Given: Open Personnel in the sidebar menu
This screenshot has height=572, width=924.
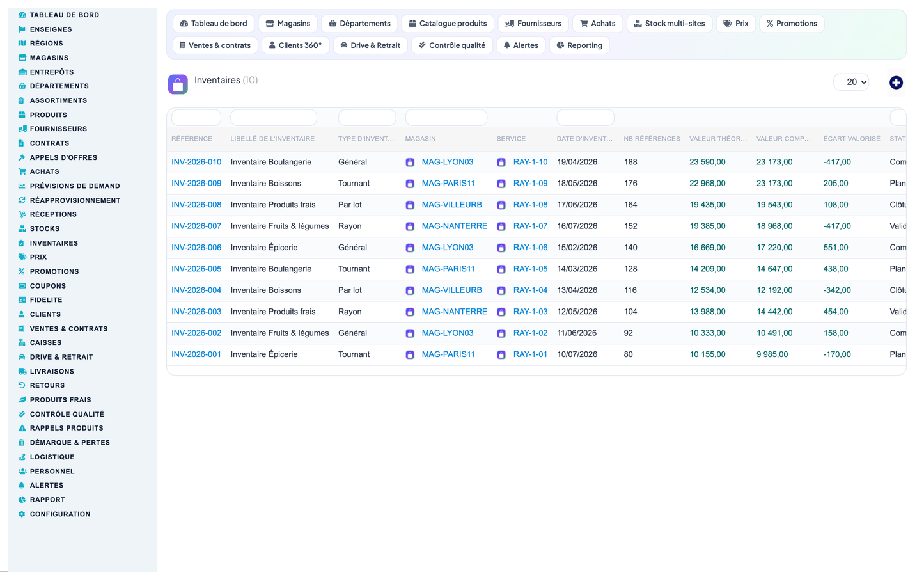Looking at the screenshot, I should coord(52,472).
